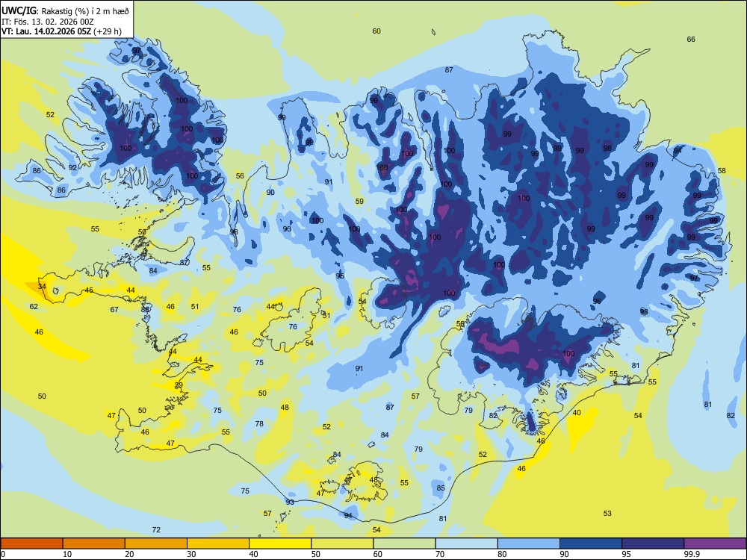
Task: Click the legend scale label '10'
Action: point(68,554)
